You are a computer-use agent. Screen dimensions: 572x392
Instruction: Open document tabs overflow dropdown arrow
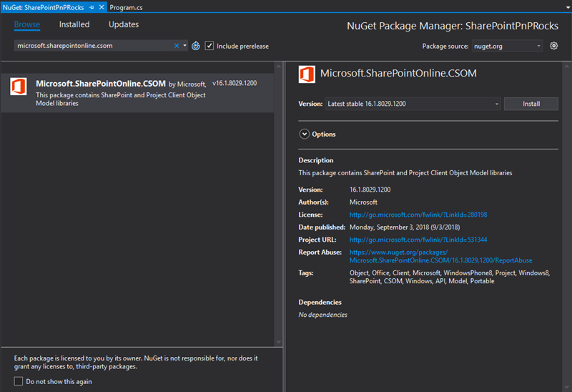coord(568,7)
